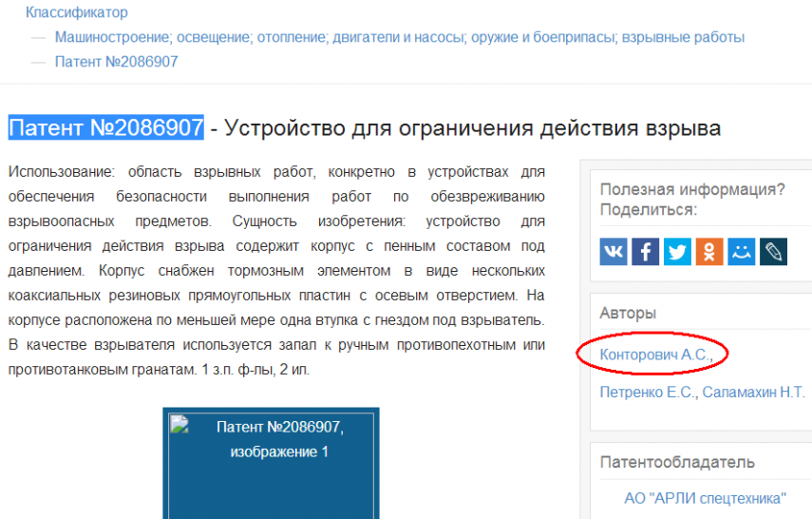Screen dimensions: 812x519
Task: Open the Классификатор breadcrumb link
Action: click(77, 12)
